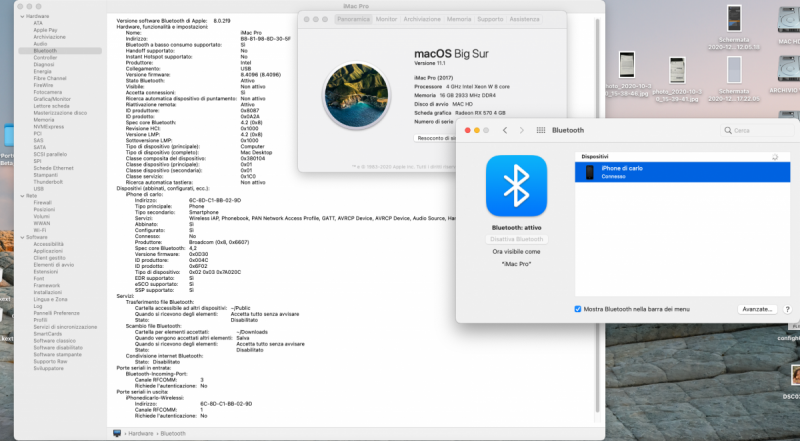Select Applicazioni under Software

pyautogui.click(x=48, y=251)
